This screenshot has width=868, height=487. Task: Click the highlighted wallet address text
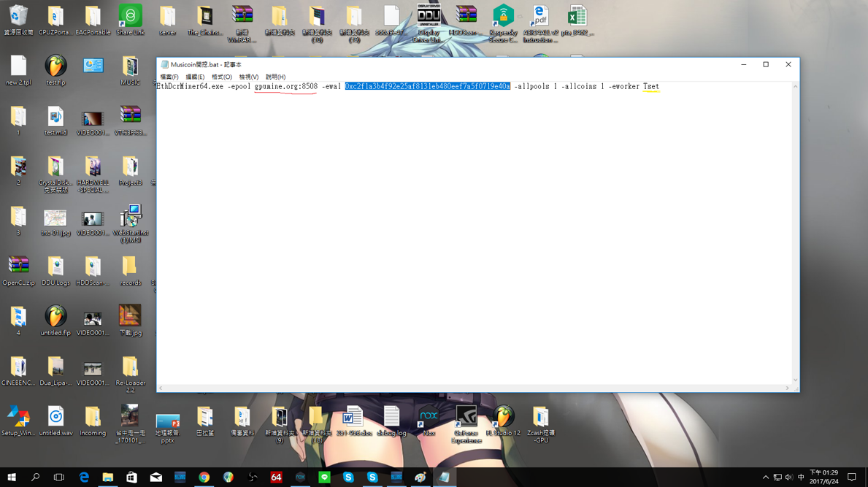click(x=427, y=86)
